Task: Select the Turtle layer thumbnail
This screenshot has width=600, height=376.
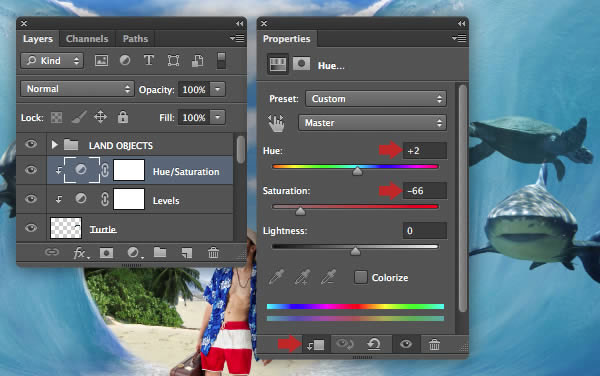Action: pyautogui.click(x=66, y=228)
